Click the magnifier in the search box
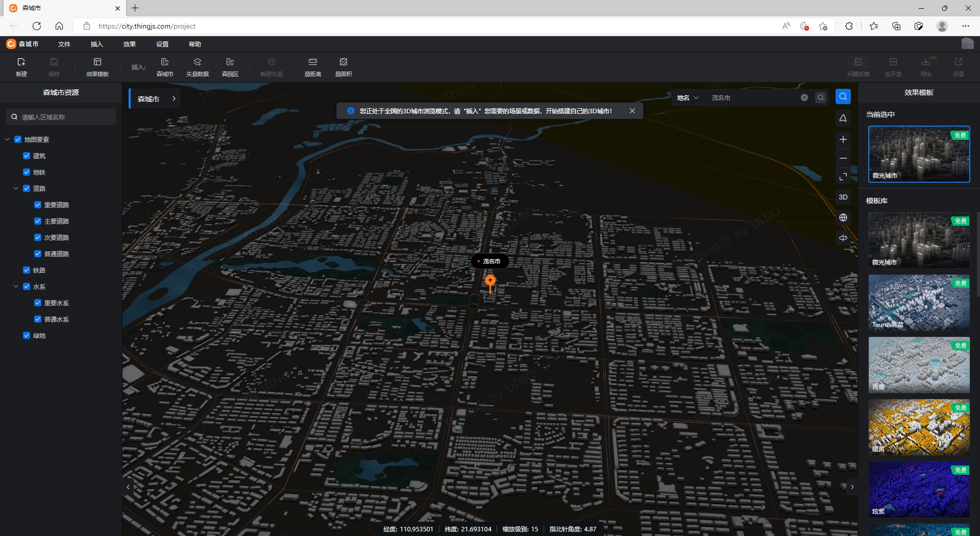 820,98
